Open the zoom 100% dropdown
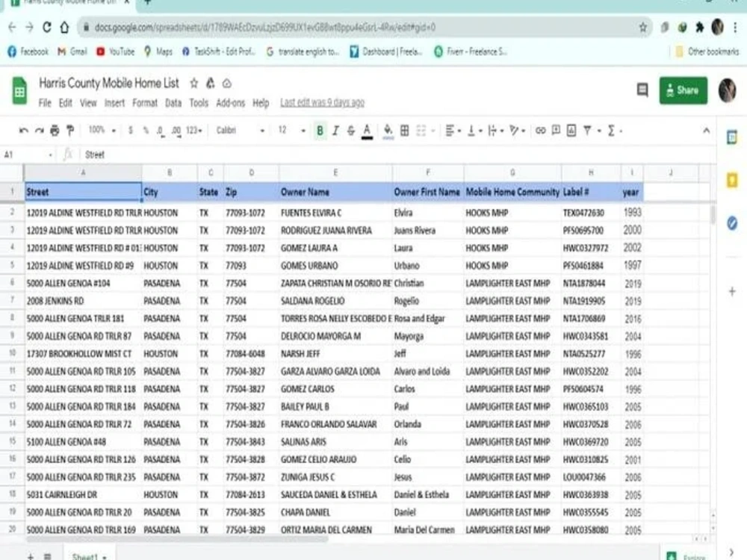Image resolution: width=747 pixels, height=560 pixels. (x=102, y=130)
